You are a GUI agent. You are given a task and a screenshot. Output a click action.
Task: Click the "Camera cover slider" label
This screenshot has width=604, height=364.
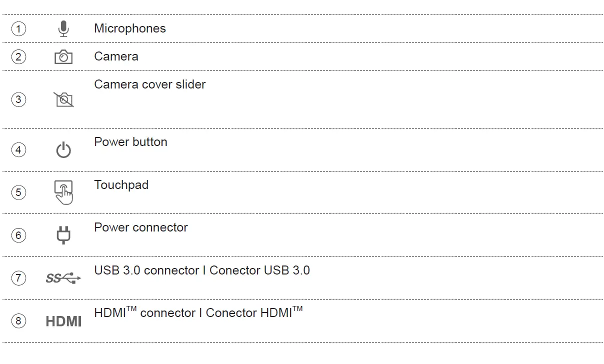coord(149,84)
